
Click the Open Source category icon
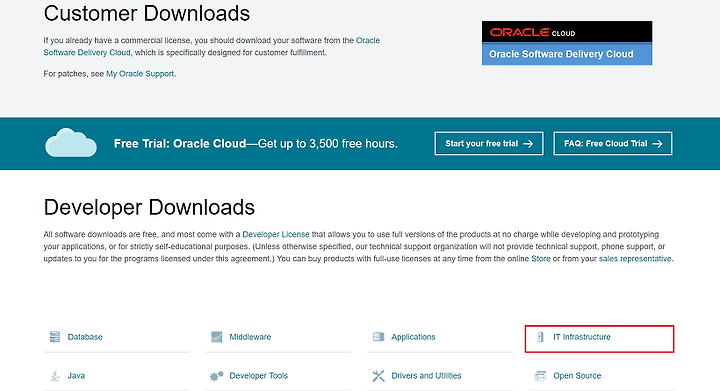(540, 376)
